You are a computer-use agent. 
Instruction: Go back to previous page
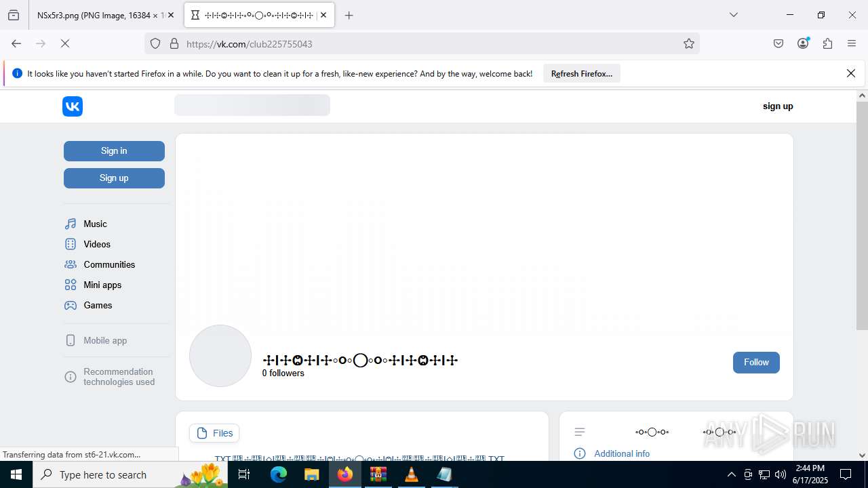coord(16,43)
